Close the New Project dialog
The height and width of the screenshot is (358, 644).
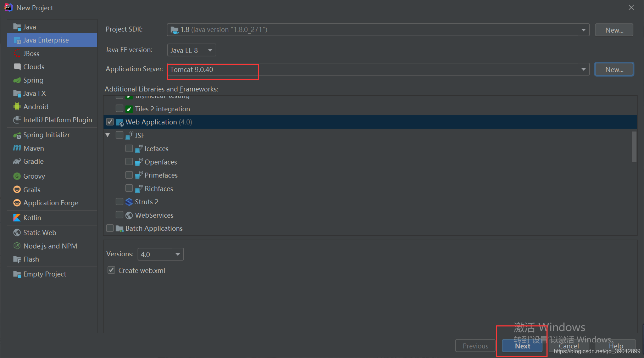631,7
